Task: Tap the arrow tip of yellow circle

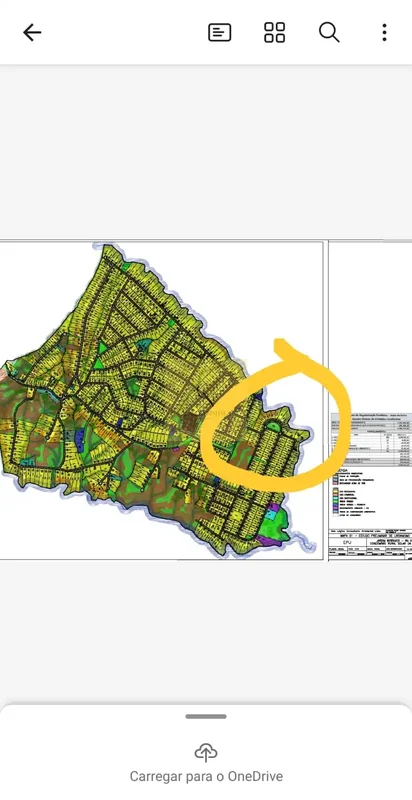Action: [x=279, y=344]
